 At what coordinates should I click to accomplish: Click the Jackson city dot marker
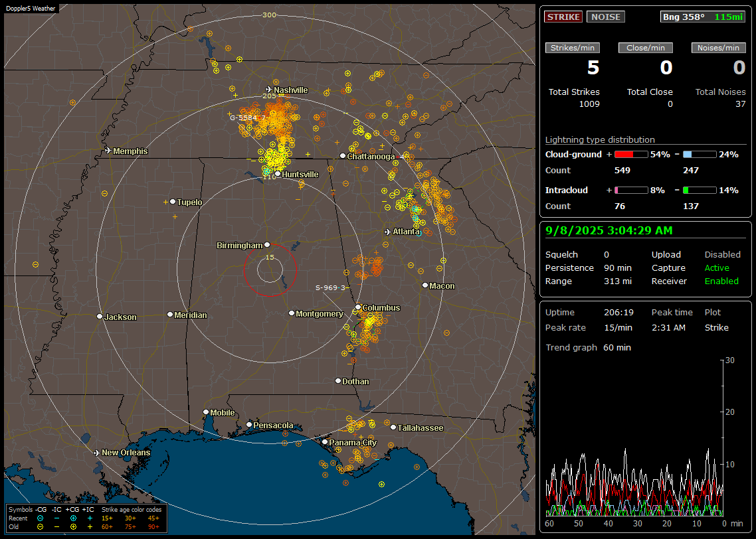[100, 317]
